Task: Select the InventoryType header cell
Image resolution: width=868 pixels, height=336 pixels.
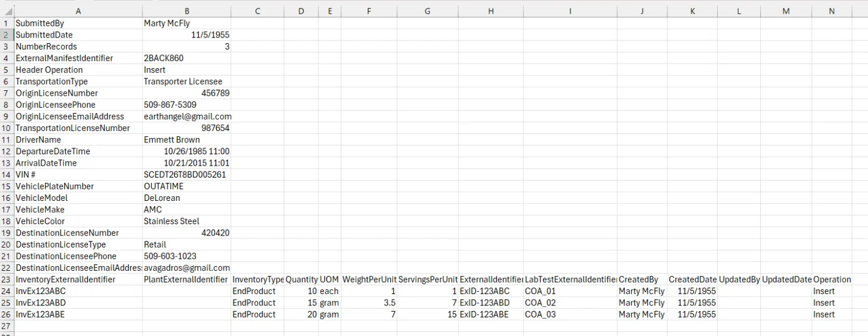Action: (257, 279)
